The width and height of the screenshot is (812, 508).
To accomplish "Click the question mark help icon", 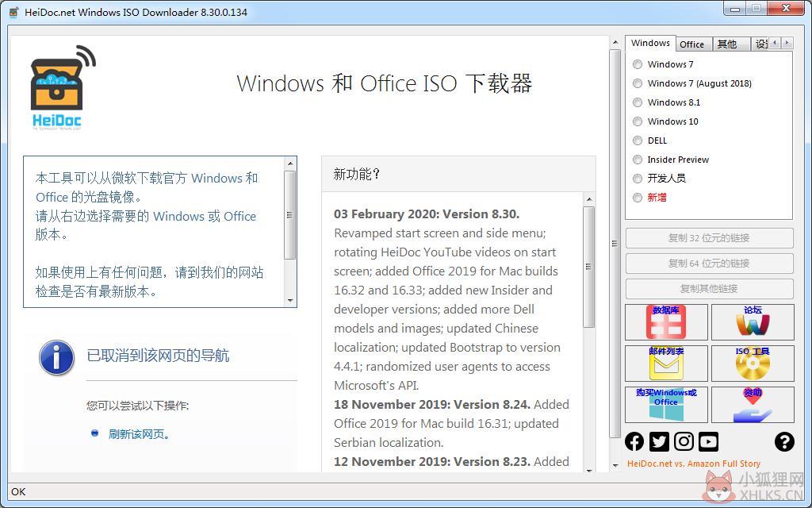I will coord(784,441).
